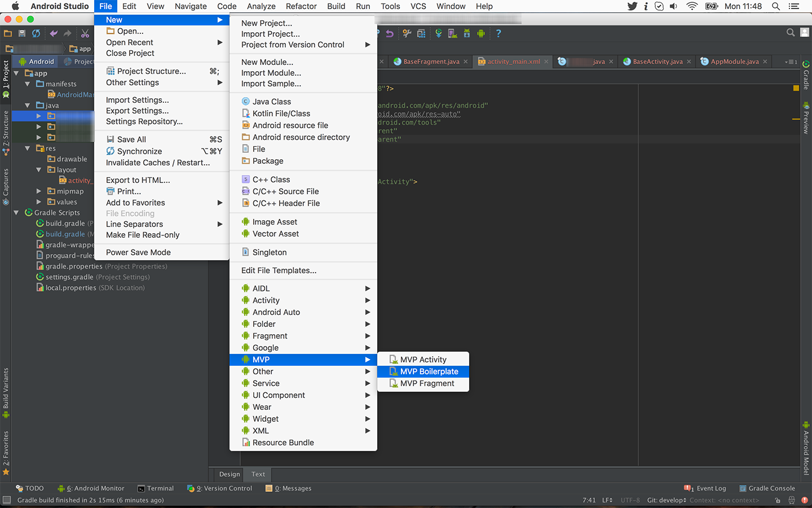Expand the values folder node

39,202
